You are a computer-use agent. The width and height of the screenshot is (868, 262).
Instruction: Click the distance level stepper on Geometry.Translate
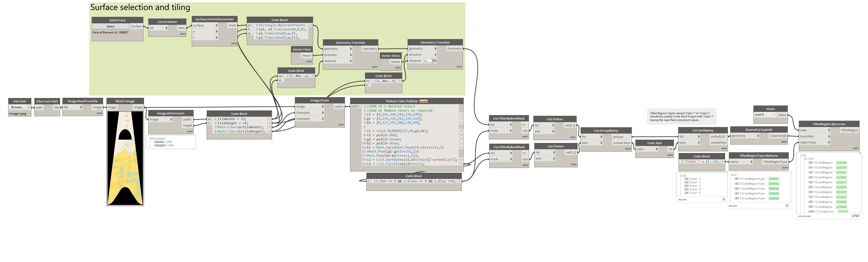pos(433,61)
